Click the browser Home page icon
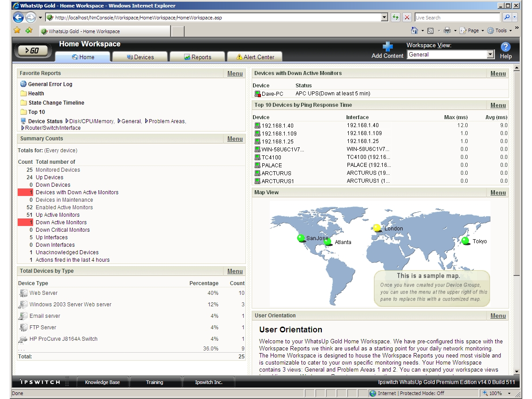Screen dimensions: 532x399 pos(415,30)
